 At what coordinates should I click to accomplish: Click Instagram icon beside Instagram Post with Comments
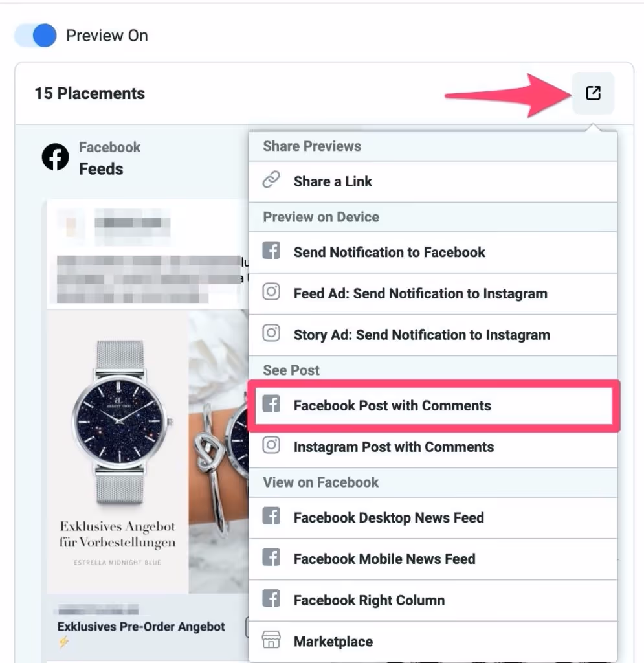tap(271, 445)
